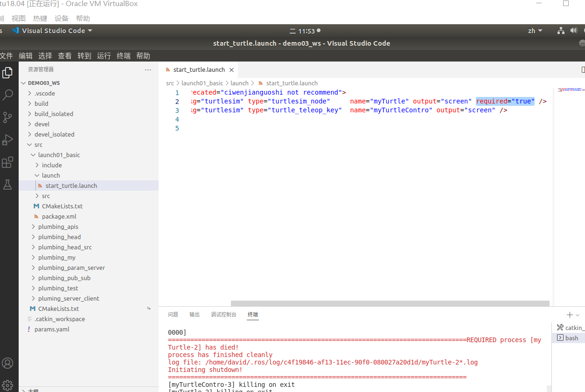Open the 查看 menu

pos(65,56)
